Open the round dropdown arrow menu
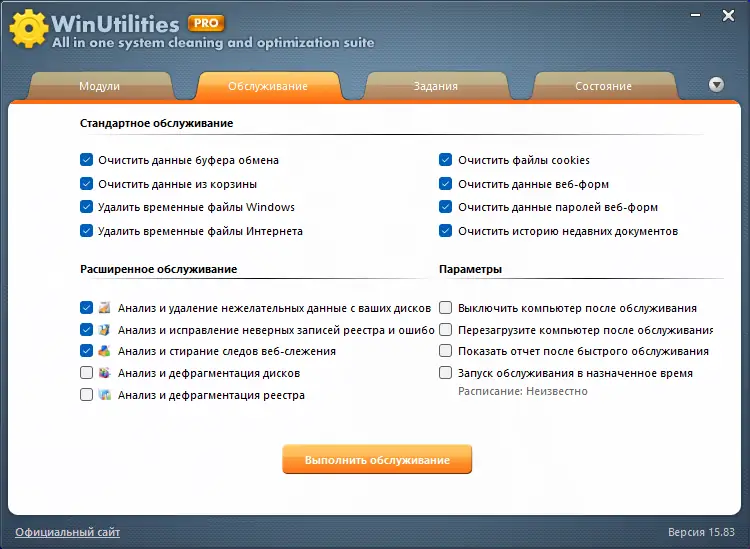 [x=716, y=85]
